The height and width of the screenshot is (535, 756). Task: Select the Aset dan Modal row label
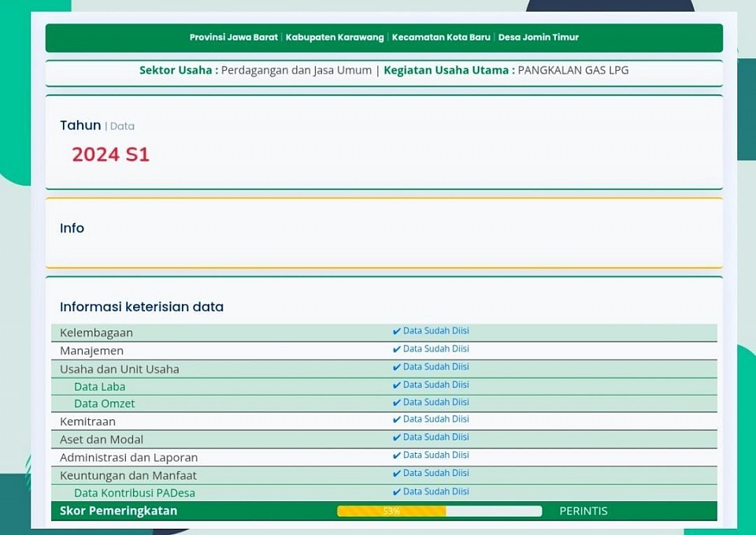(102, 440)
